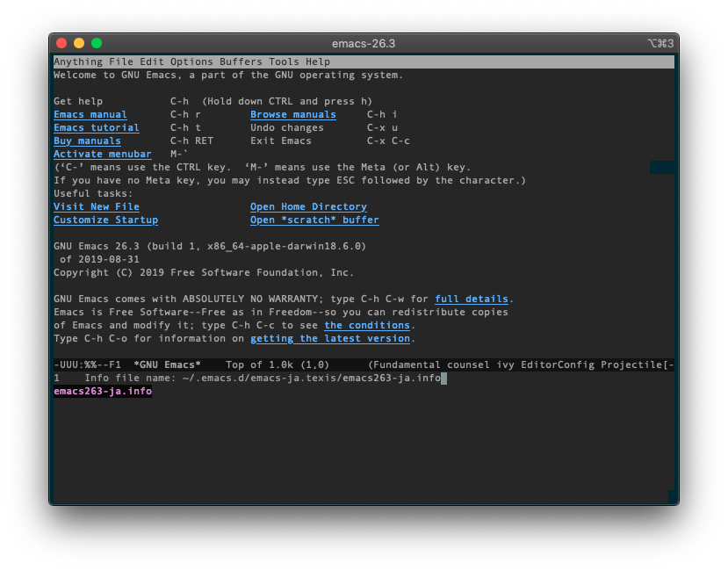
Task: Open the Buffers menu
Action: 241,61
